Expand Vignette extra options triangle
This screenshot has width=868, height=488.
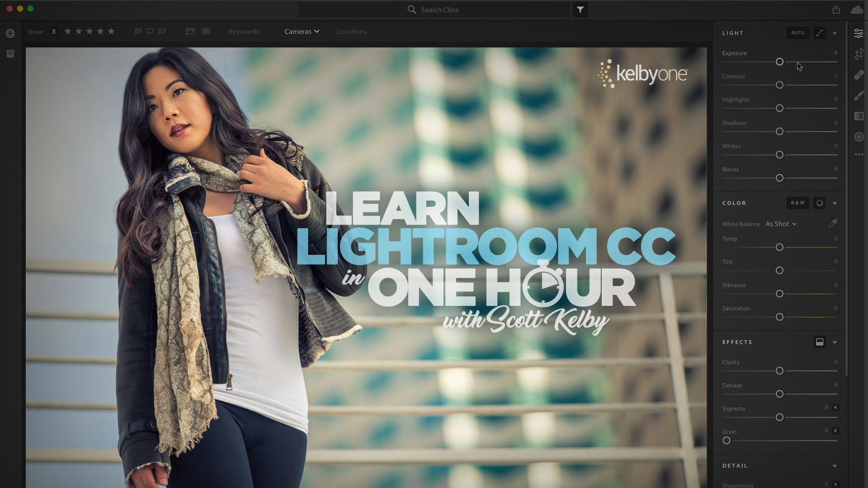click(835, 408)
